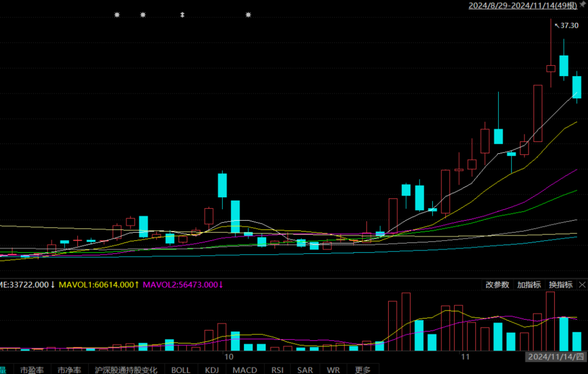The width and height of the screenshot is (588, 374).
Task: Select the RSI indicator tab
Action: coord(277,370)
